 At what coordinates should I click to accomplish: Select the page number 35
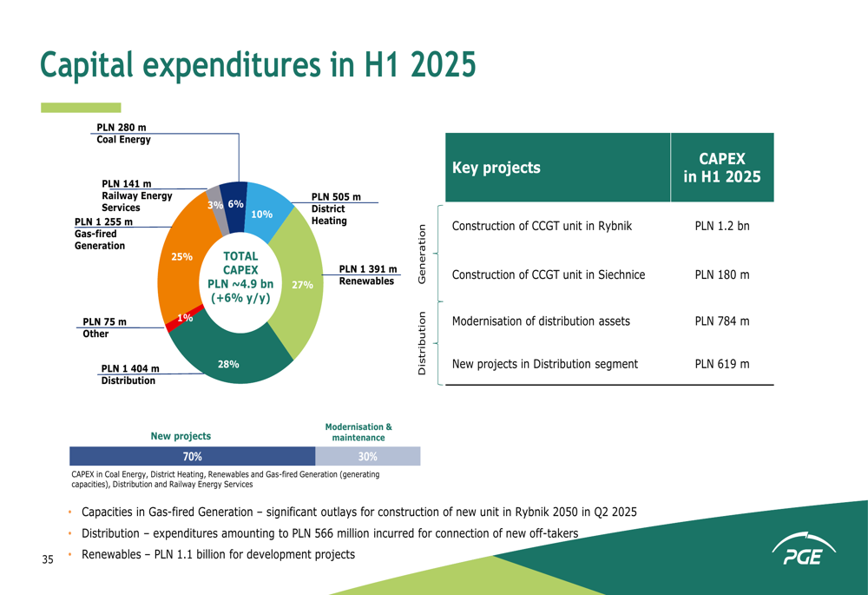click(x=48, y=560)
